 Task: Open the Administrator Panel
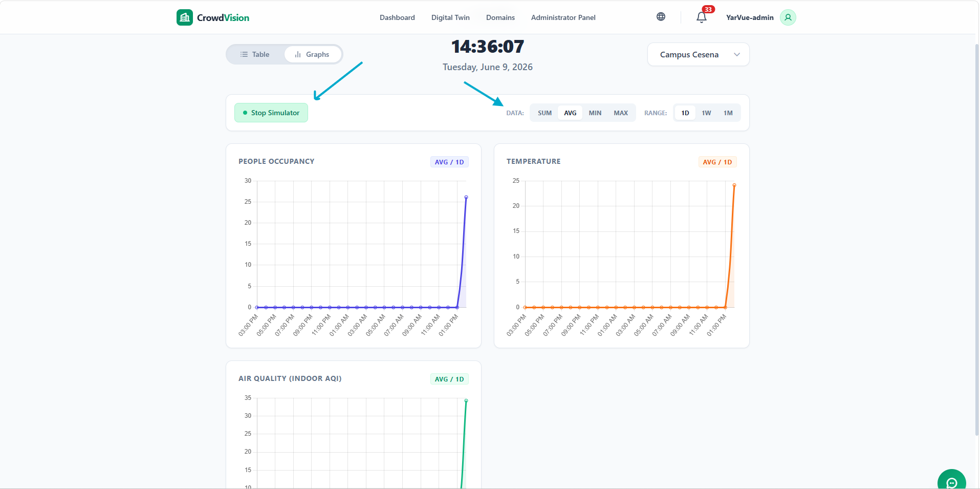pos(563,17)
